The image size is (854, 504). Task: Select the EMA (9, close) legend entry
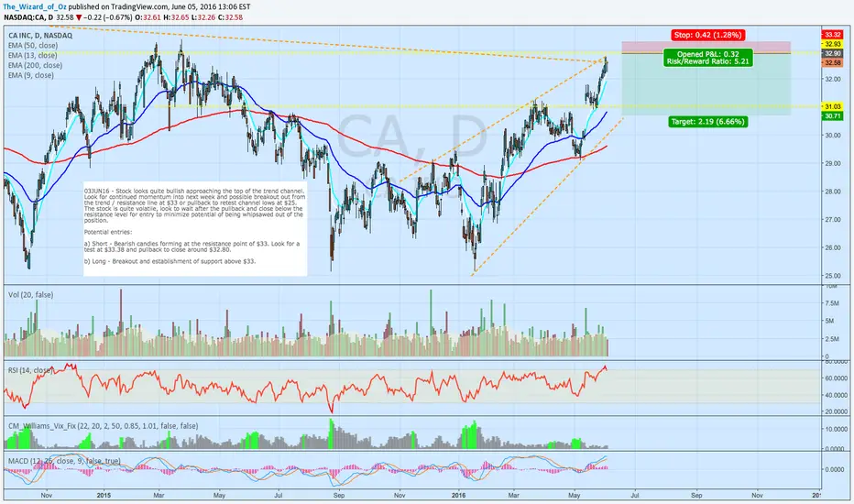[31, 75]
